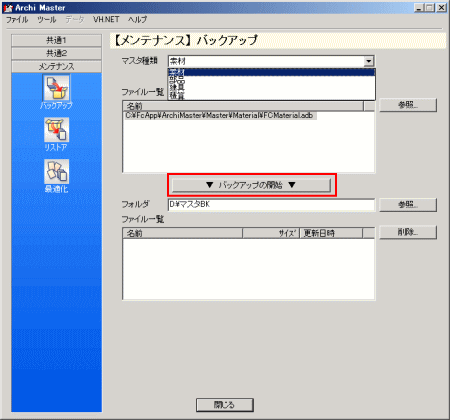This screenshot has height=420, width=450.
Task: Select the FCMaterial.adb file entry
Action: pyautogui.click(x=220, y=116)
